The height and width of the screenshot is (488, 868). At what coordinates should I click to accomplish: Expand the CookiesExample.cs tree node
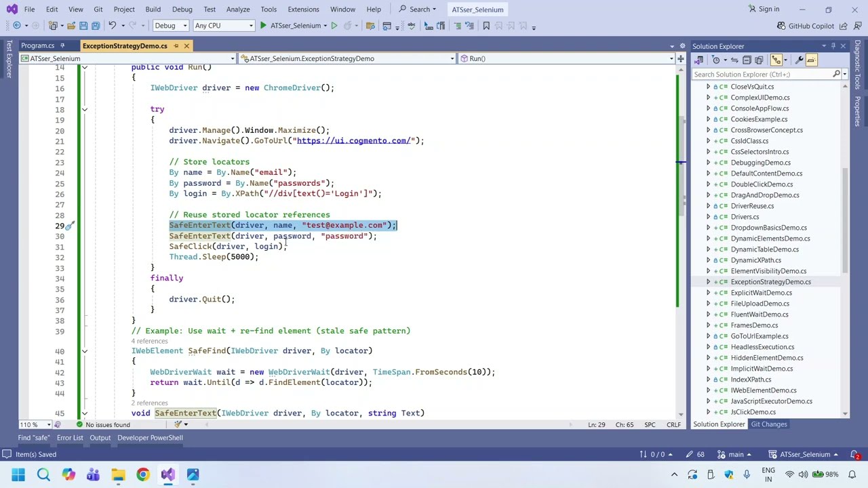708,119
